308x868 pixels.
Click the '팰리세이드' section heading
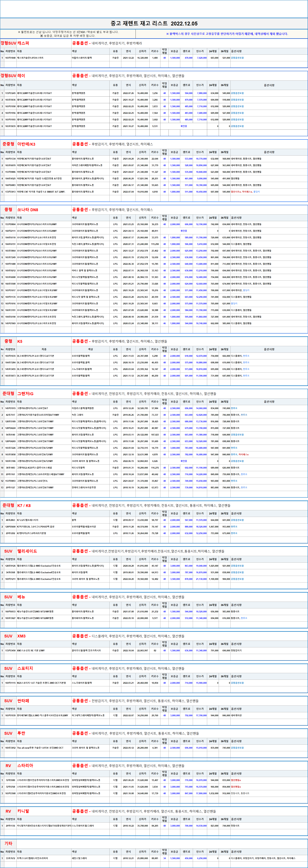tap(27, 551)
